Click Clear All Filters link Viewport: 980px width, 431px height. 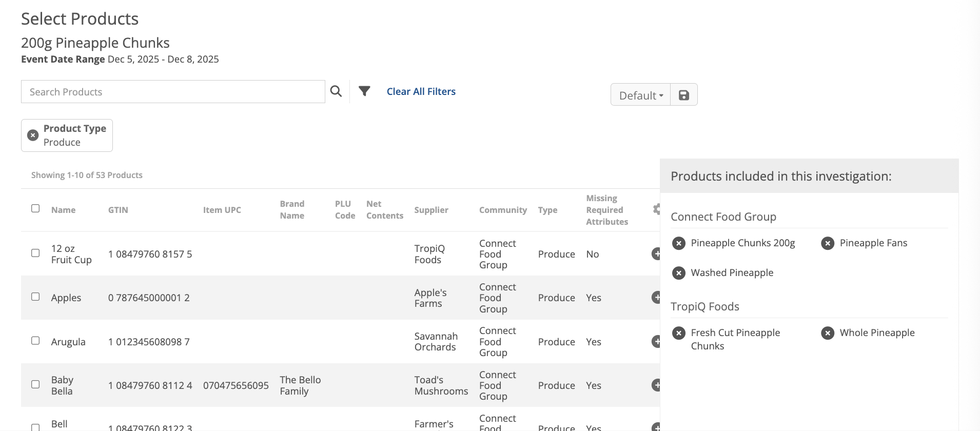[421, 91]
